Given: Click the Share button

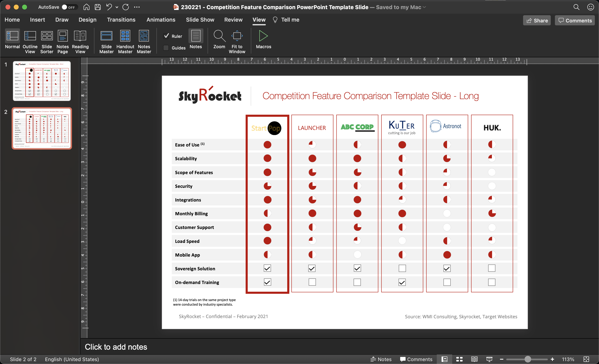Looking at the screenshot, I should [x=537, y=20].
